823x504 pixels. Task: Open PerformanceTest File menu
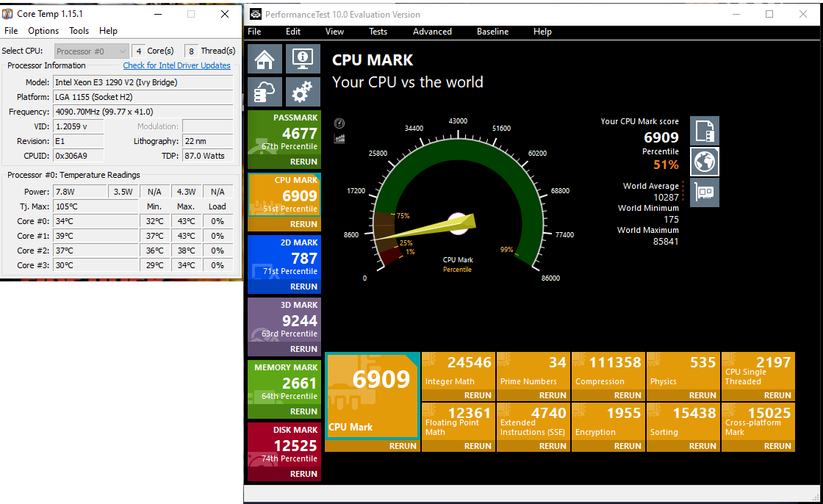tap(254, 32)
